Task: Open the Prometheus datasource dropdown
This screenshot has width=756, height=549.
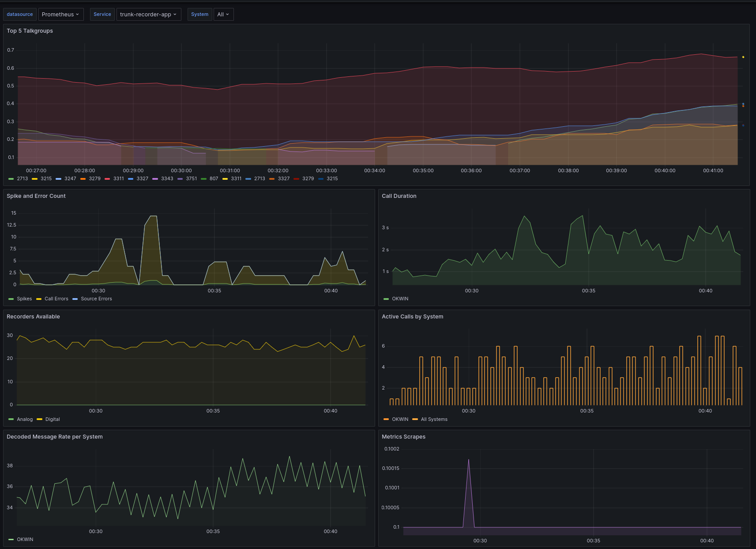Action: pos(61,14)
